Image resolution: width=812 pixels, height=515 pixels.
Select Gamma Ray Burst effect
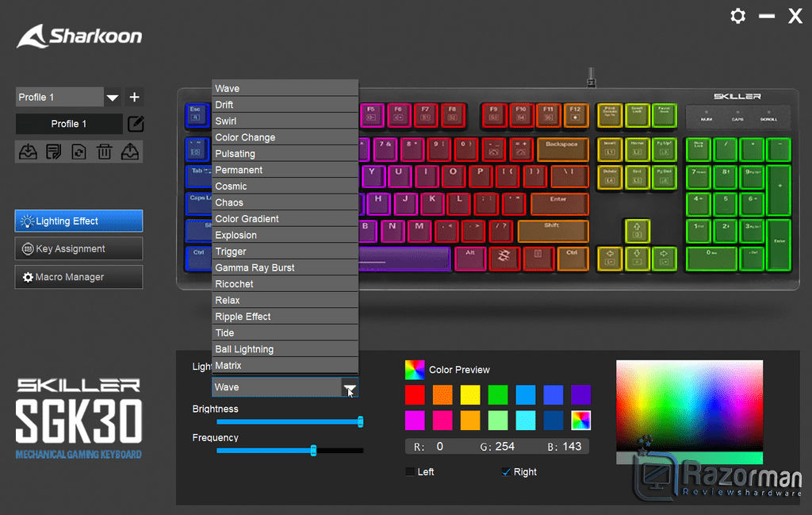point(285,268)
